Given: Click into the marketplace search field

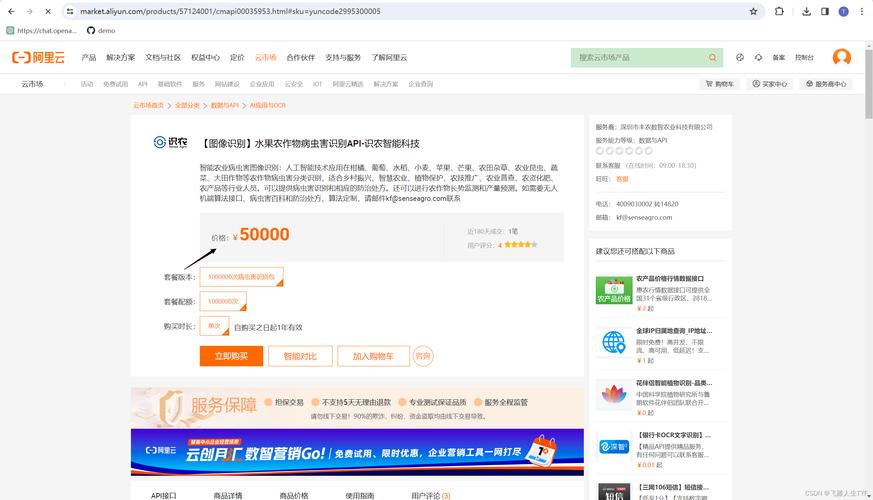Looking at the screenshot, I should tap(637, 57).
